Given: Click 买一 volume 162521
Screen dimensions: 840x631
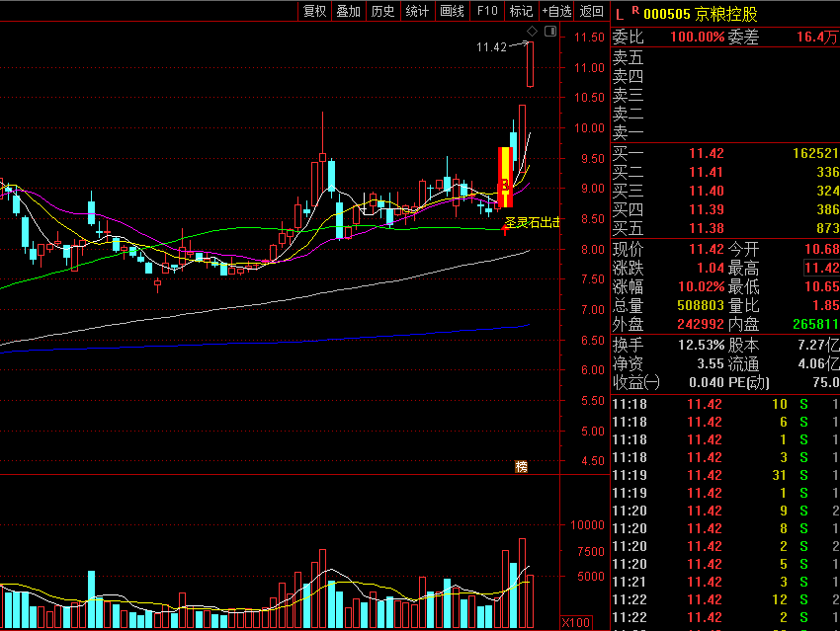Looking at the screenshot, I should coord(815,154).
